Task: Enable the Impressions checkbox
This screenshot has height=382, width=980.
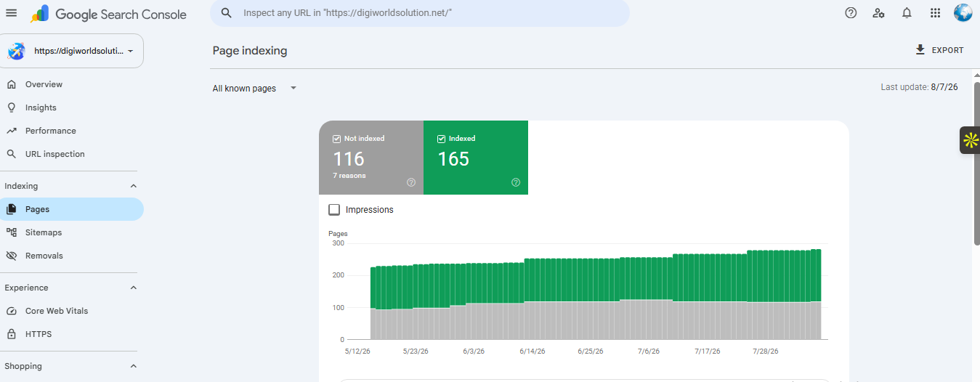Action: 334,210
